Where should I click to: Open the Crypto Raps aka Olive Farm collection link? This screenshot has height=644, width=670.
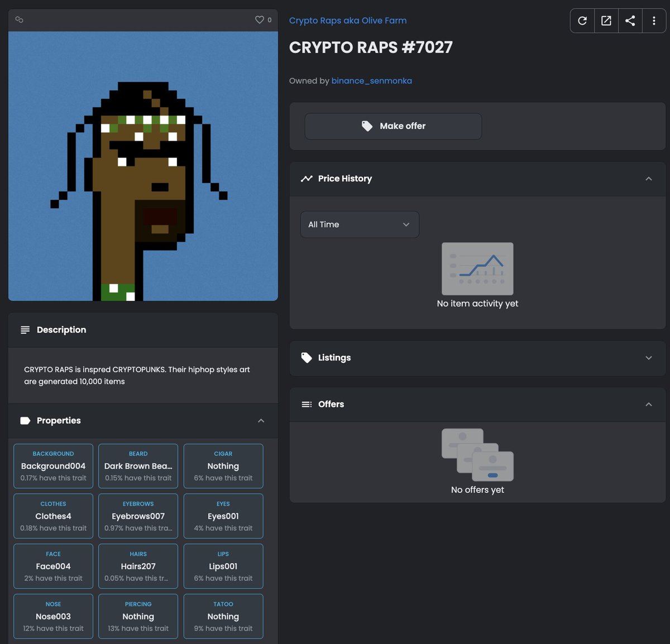[348, 21]
